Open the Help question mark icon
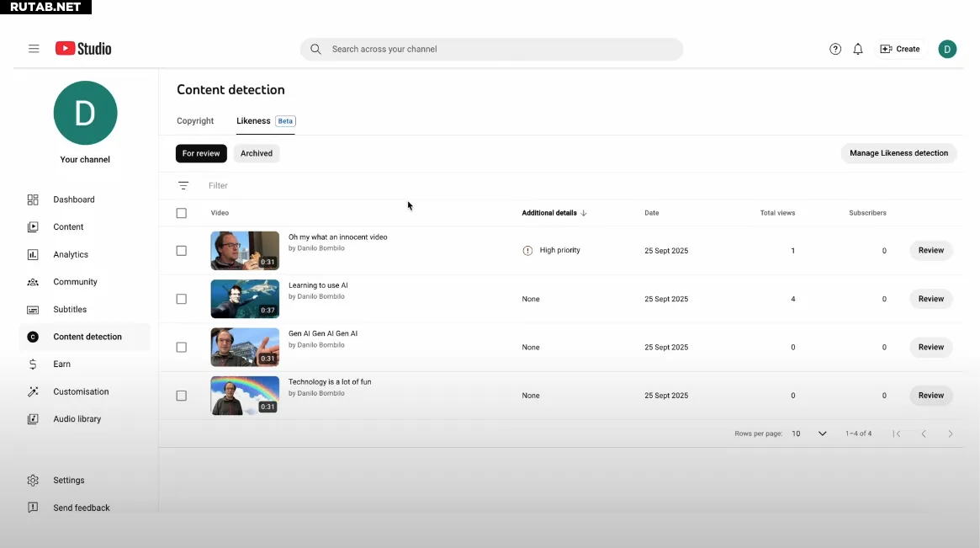This screenshot has height=548, width=980. (835, 49)
